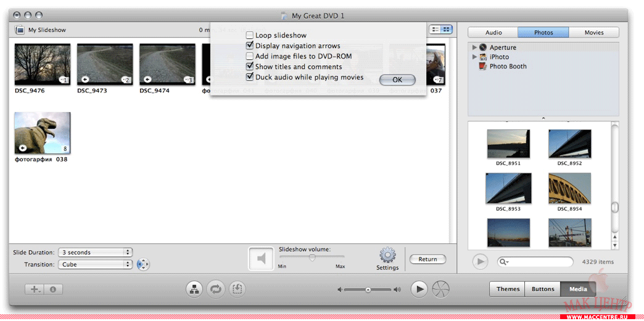Select photo DSC_8953 in browser
This screenshot has height=321, width=644.
pyautogui.click(x=508, y=189)
